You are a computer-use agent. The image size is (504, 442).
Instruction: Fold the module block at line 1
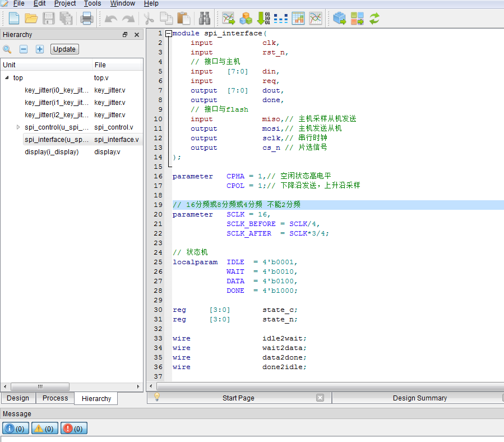[x=168, y=34]
